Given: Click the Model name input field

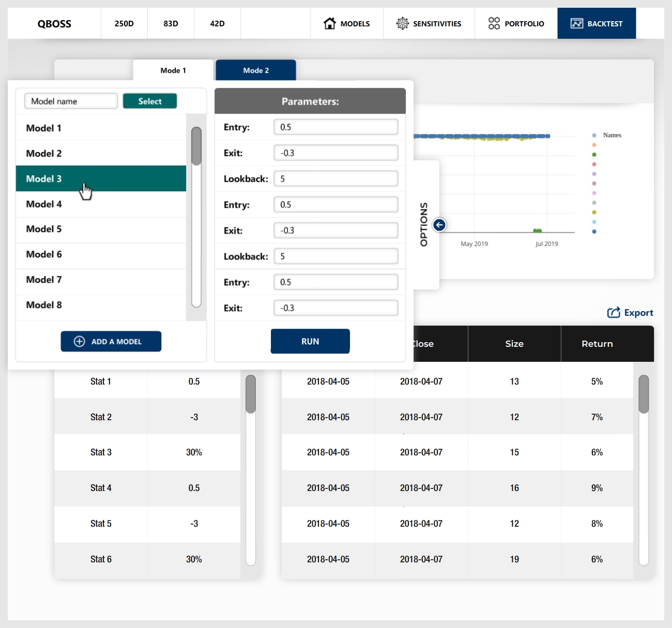Looking at the screenshot, I should tap(71, 101).
